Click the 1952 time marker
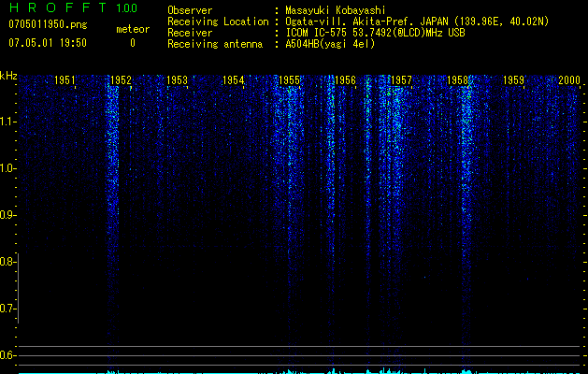The image size is (588, 374). click(x=121, y=79)
